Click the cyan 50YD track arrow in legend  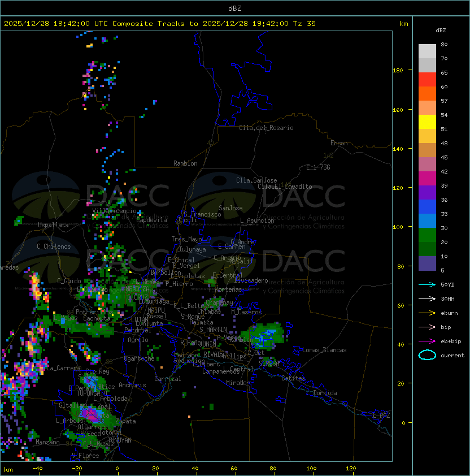[427, 285]
